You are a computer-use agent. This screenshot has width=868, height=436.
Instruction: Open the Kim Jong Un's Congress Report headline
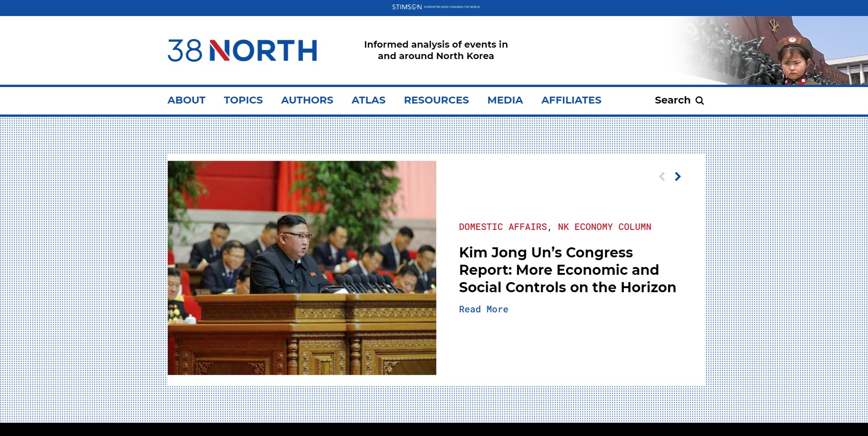click(x=567, y=270)
